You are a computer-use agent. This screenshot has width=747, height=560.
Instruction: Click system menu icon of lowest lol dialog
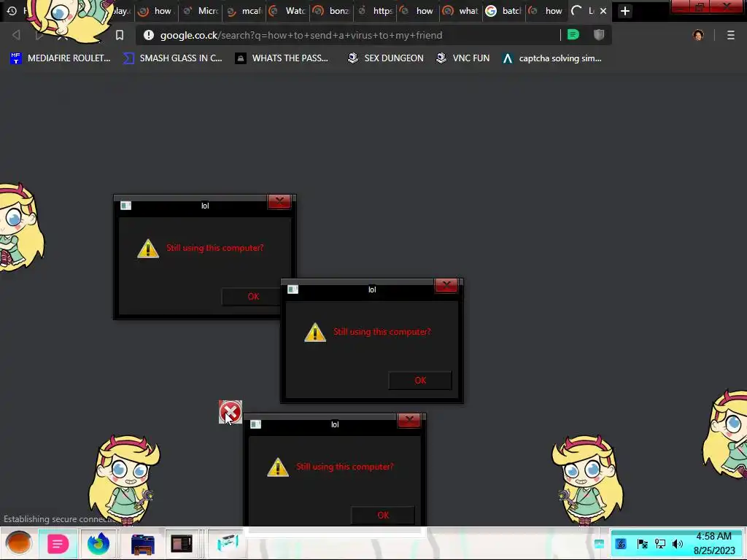click(256, 424)
